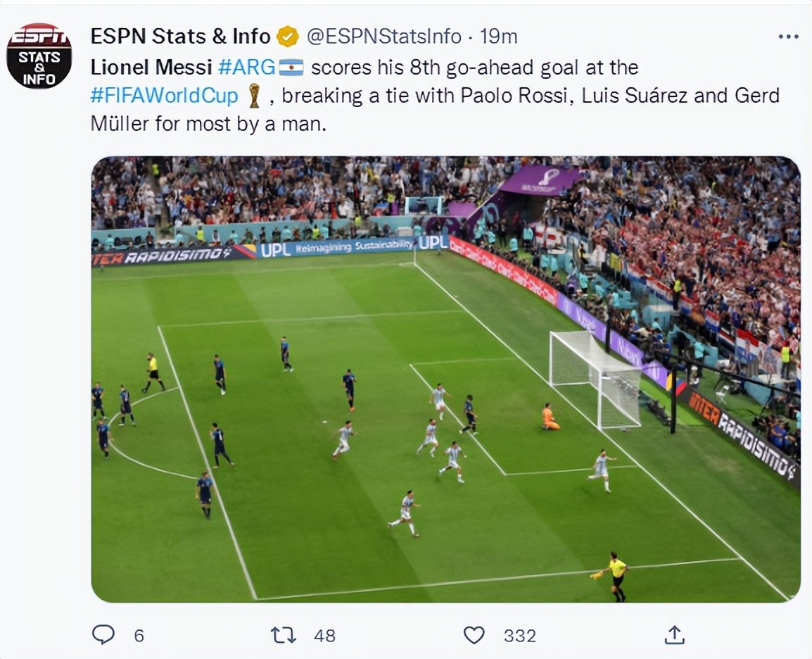The width and height of the screenshot is (812, 659).
Task: Visit the @ESPNStatsInfo handle
Action: coord(384,37)
